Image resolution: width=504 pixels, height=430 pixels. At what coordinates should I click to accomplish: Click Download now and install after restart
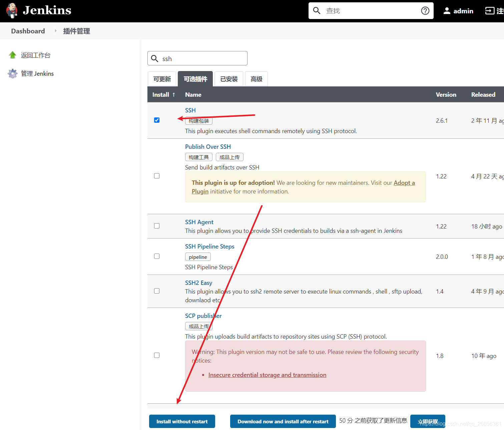pos(283,421)
